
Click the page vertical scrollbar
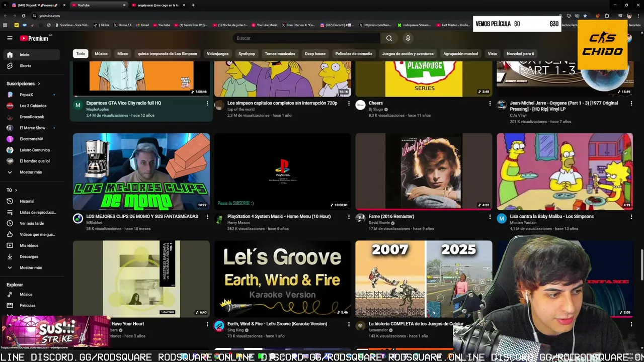point(641,265)
